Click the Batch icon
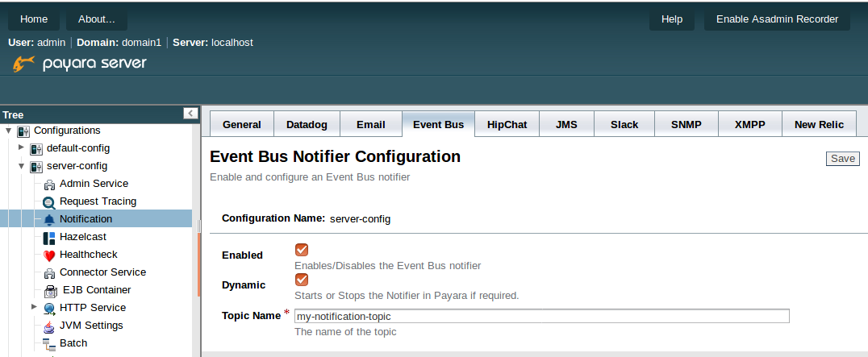The height and width of the screenshot is (357, 868). click(49, 344)
